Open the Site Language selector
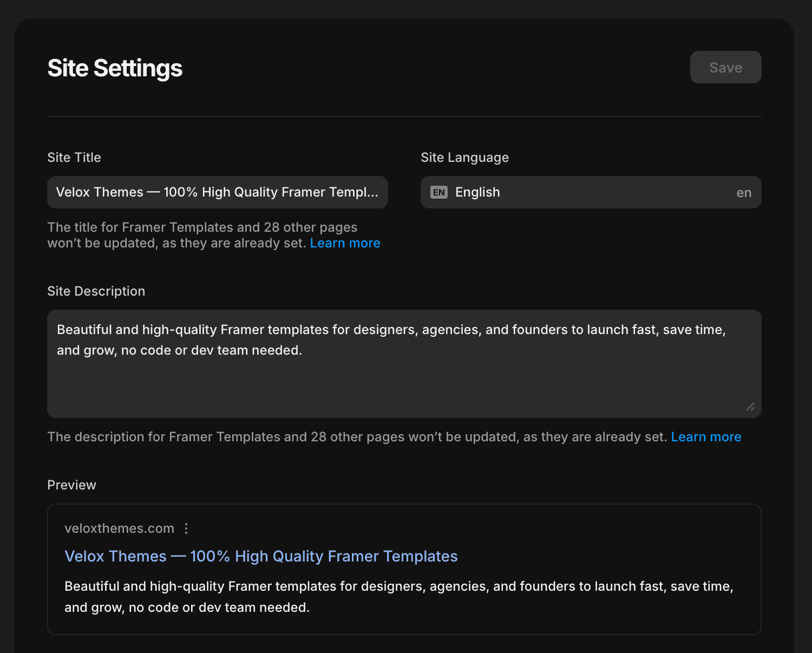Viewport: 812px width, 653px height. coord(591,192)
